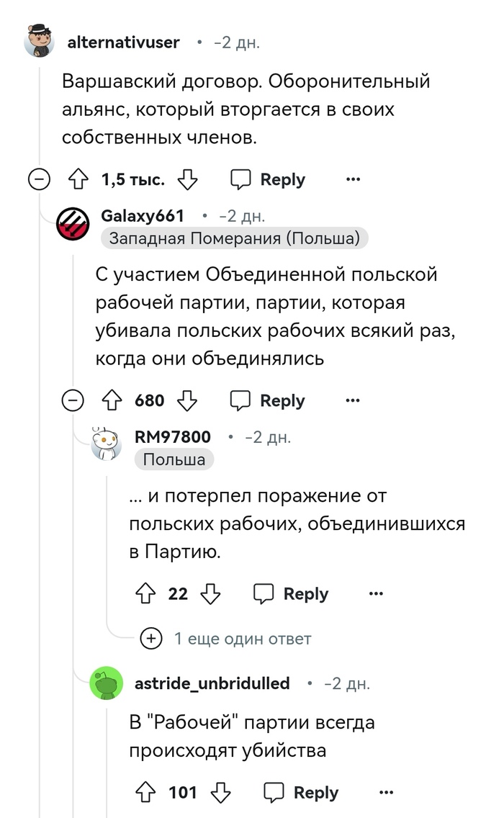Expand the '1 еще один ответ' replies
The image size is (504, 818).
pyautogui.click(x=230, y=638)
